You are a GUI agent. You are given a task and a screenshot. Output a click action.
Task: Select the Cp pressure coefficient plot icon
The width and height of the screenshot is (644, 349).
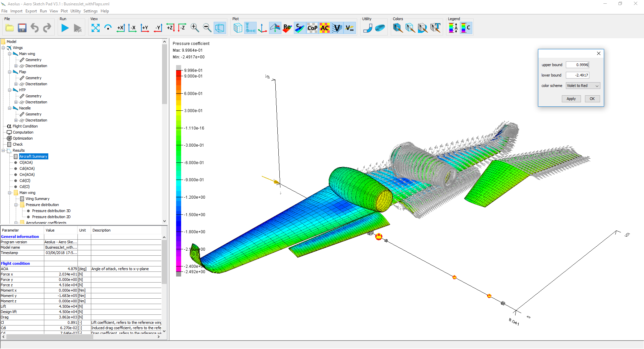[x=300, y=28]
